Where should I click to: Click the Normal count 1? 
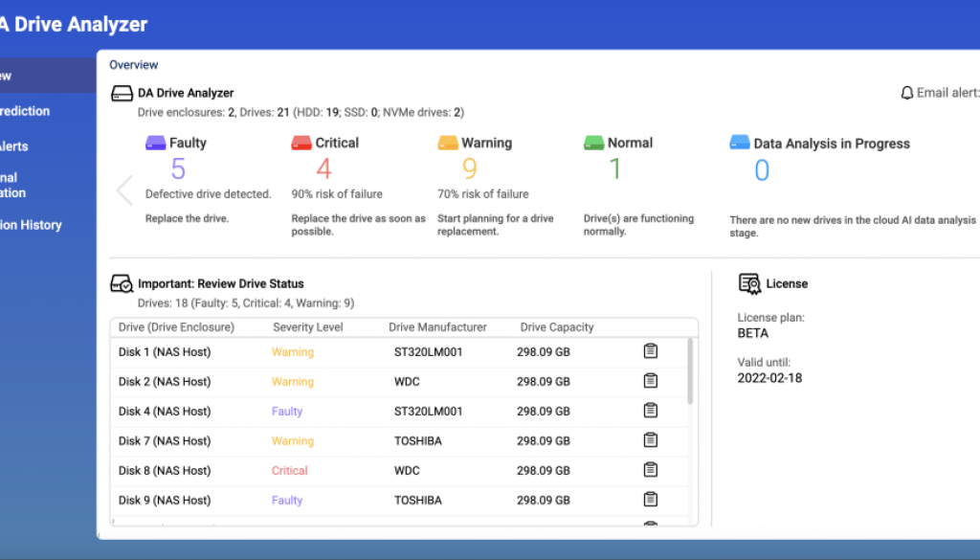point(615,168)
